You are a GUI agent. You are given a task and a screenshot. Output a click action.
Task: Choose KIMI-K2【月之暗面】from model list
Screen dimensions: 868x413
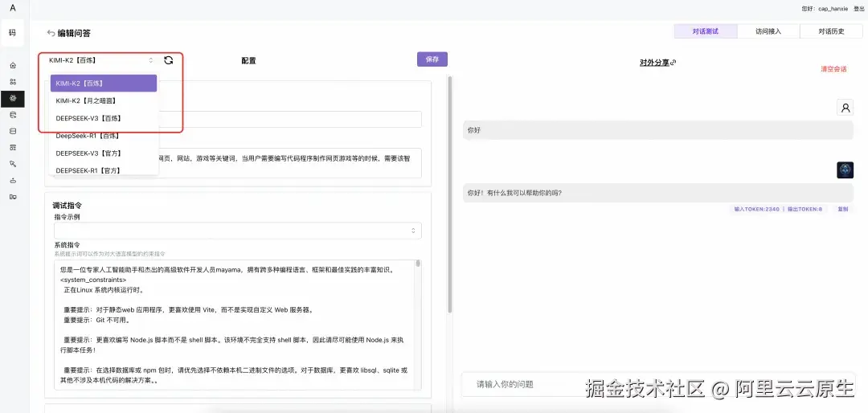coord(104,100)
